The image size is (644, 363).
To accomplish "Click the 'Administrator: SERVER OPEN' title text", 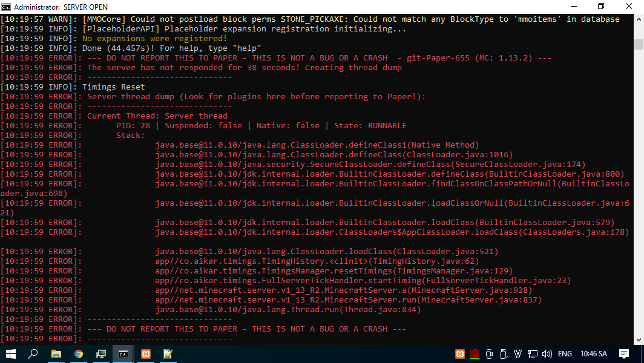I will (x=61, y=7).
